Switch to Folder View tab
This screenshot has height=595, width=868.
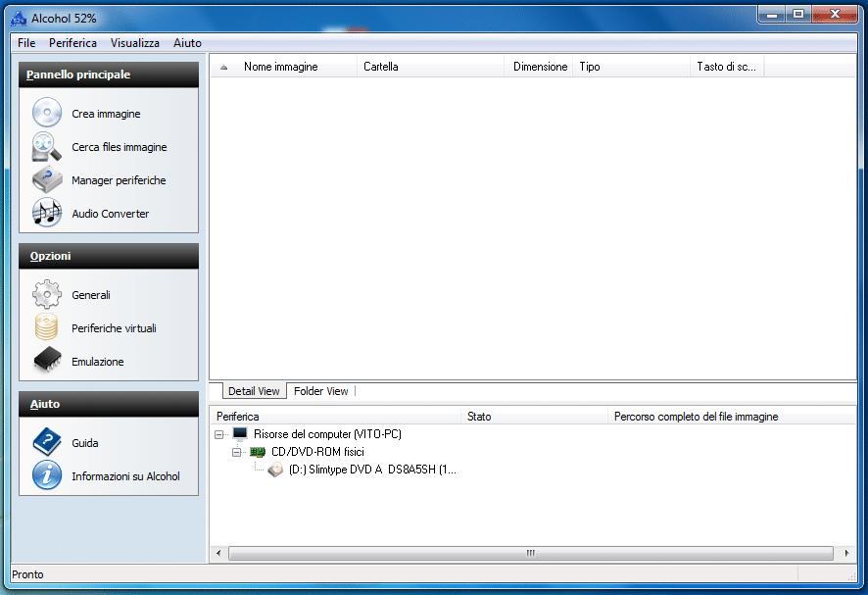[320, 391]
